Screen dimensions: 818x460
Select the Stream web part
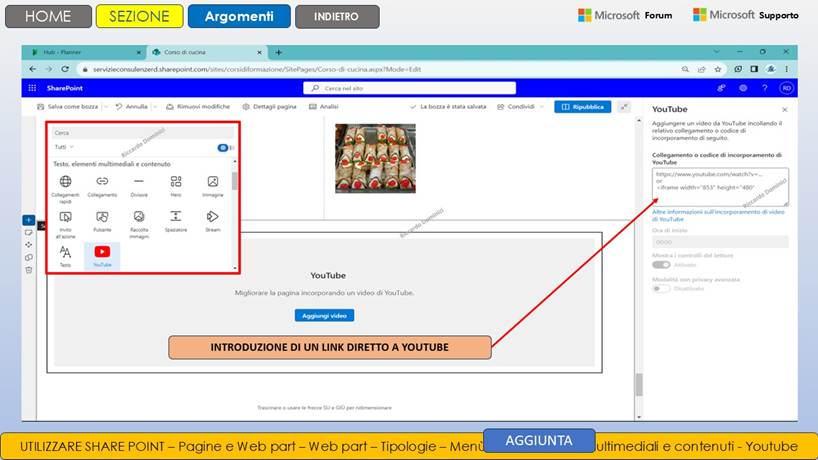point(213,221)
